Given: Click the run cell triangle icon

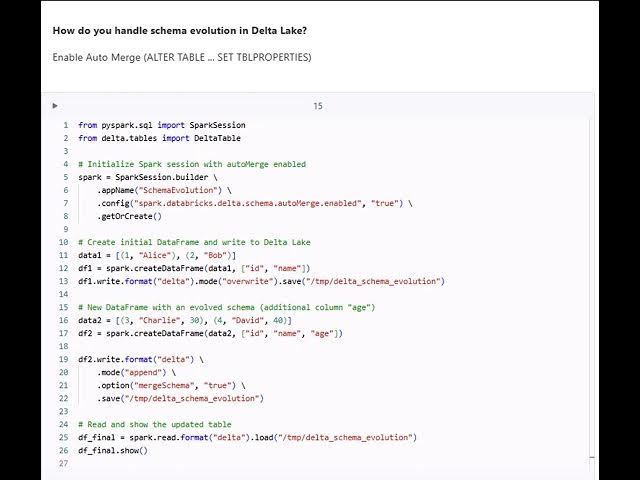Looking at the screenshot, I should (x=55, y=105).
